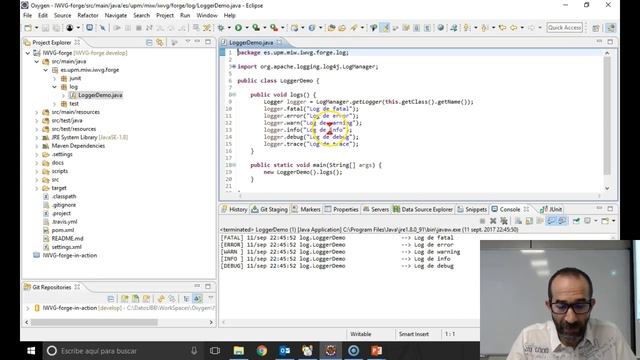The width and height of the screenshot is (640, 360).
Task: Toggle Show Console on standard output change
Action: point(551,221)
